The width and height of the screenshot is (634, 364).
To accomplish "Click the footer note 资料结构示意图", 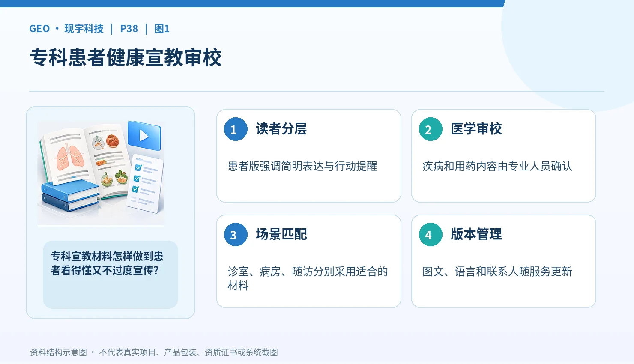I will click(x=58, y=352).
